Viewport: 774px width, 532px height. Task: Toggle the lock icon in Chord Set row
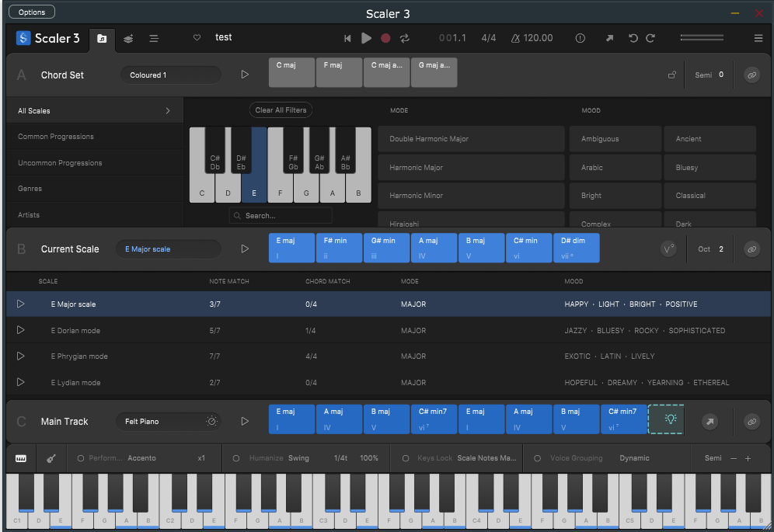pyautogui.click(x=672, y=75)
